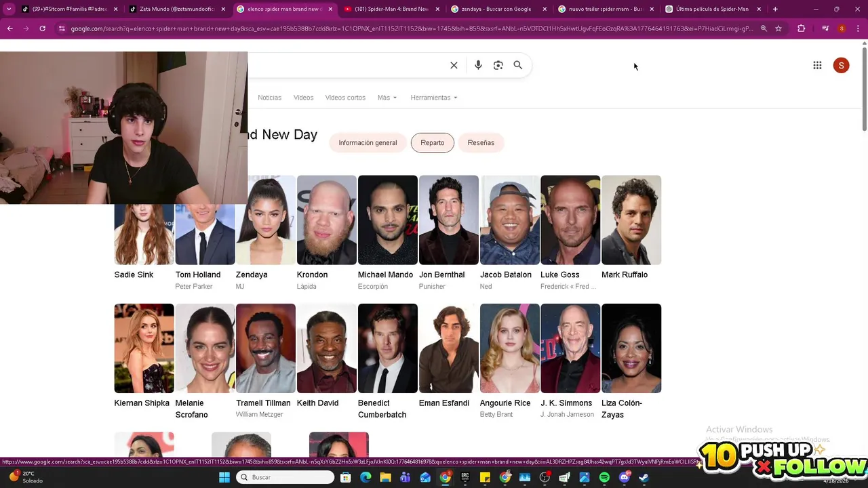
Task: Click Eman Esfandi's photo thumbnail
Action: click(448, 348)
